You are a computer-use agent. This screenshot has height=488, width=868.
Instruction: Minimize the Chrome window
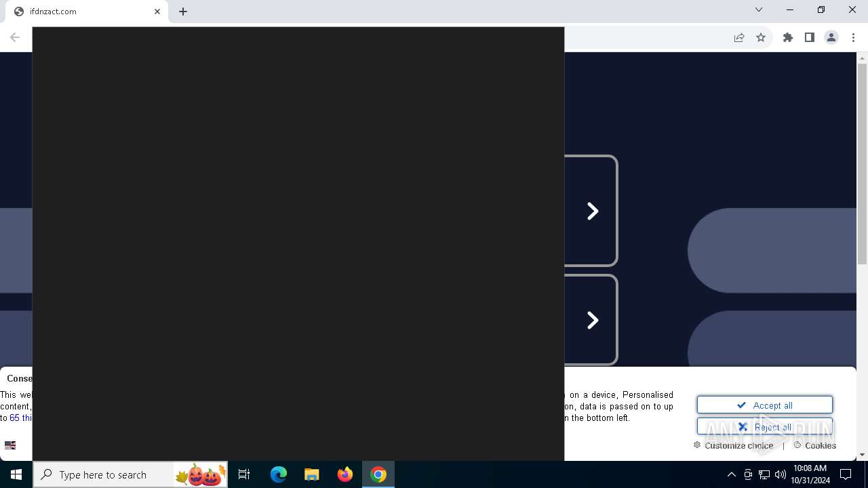pyautogui.click(x=790, y=9)
